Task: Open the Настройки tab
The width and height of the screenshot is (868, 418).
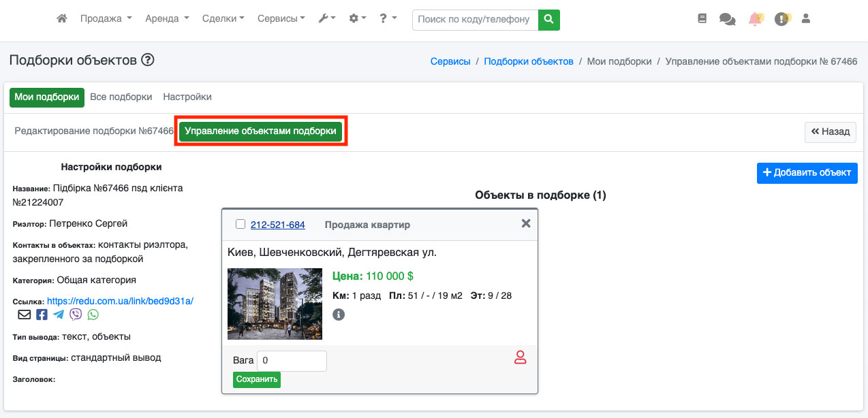Action: pos(187,97)
